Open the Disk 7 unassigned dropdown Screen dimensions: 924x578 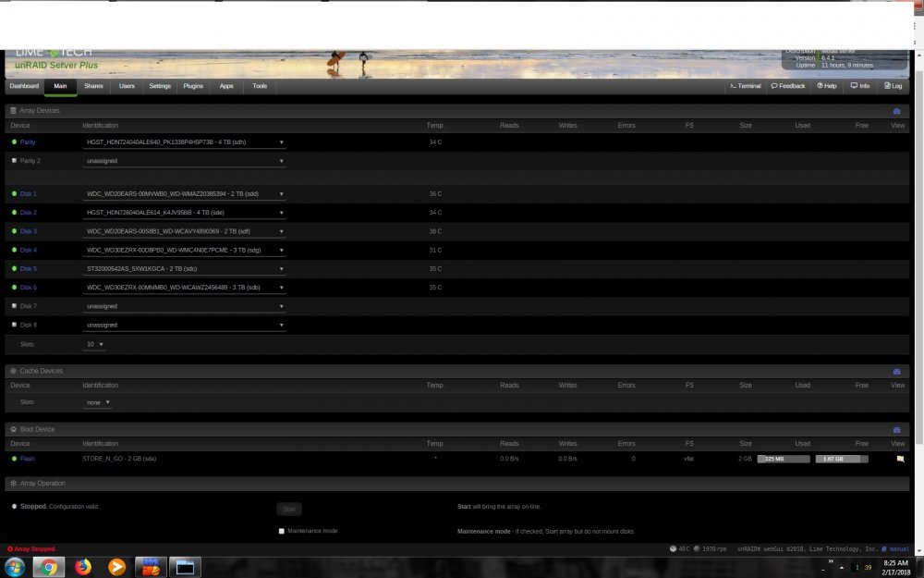[x=185, y=307]
